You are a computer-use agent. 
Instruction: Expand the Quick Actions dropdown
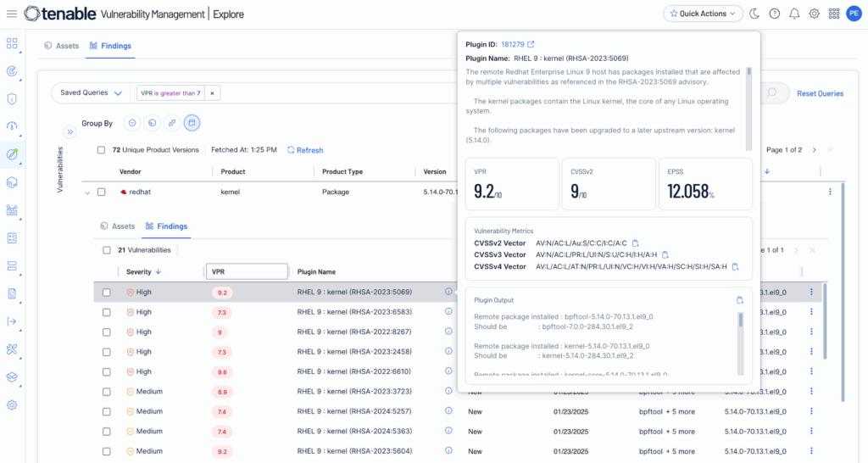tap(703, 14)
